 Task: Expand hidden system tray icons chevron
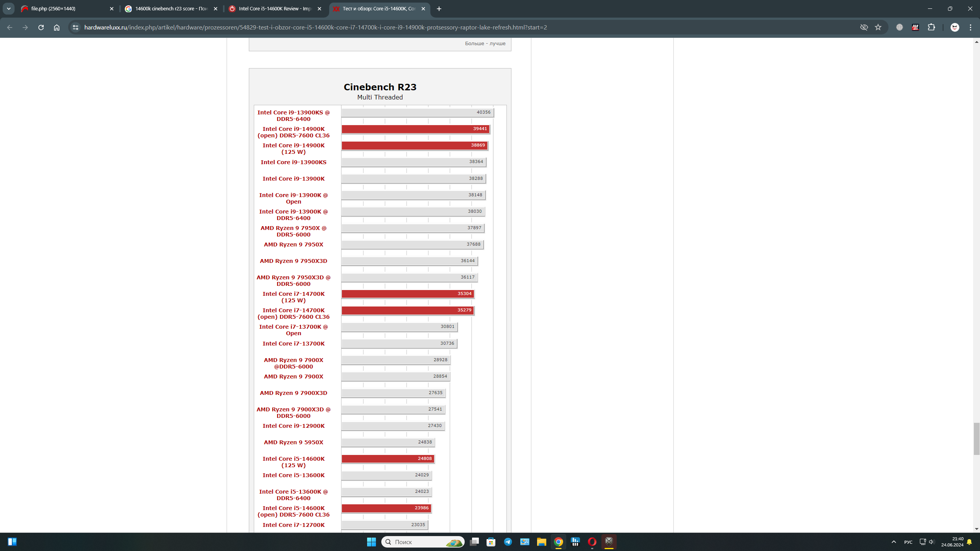[894, 542]
